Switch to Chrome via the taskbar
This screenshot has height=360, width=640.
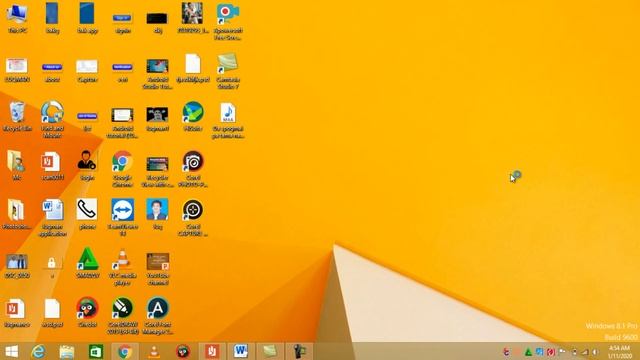[x=125, y=351]
